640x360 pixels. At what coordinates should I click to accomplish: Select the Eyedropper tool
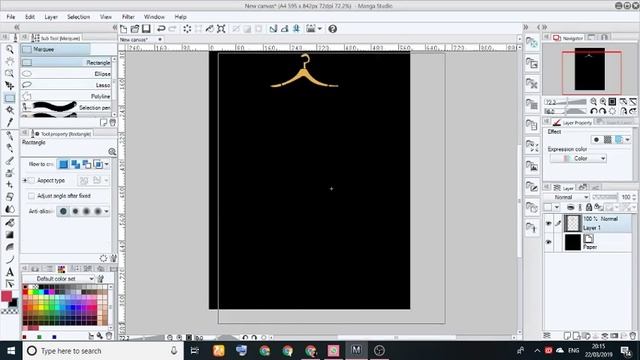point(9,122)
